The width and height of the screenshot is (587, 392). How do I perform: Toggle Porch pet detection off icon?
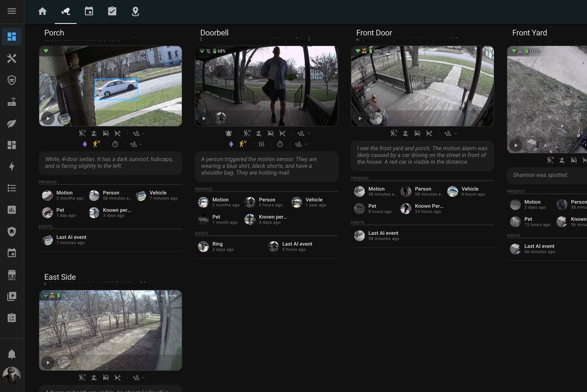pos(118,134)
